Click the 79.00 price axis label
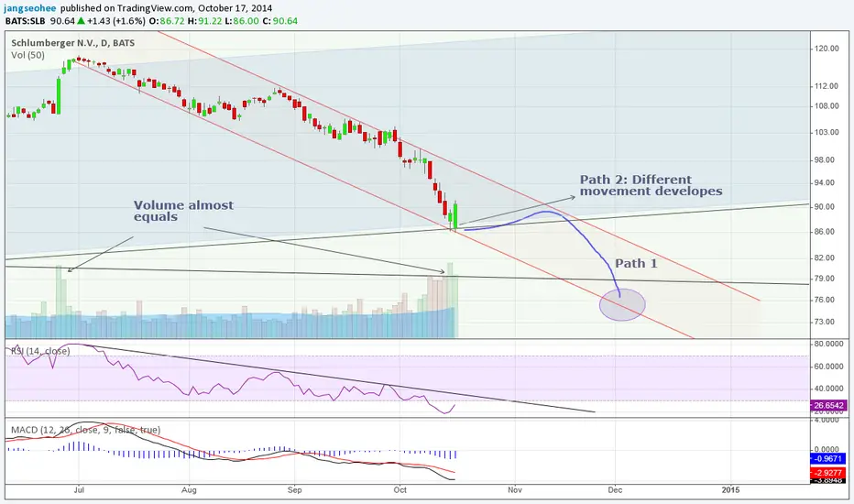This screenshot has height=504, width=854. pos(824,279)
